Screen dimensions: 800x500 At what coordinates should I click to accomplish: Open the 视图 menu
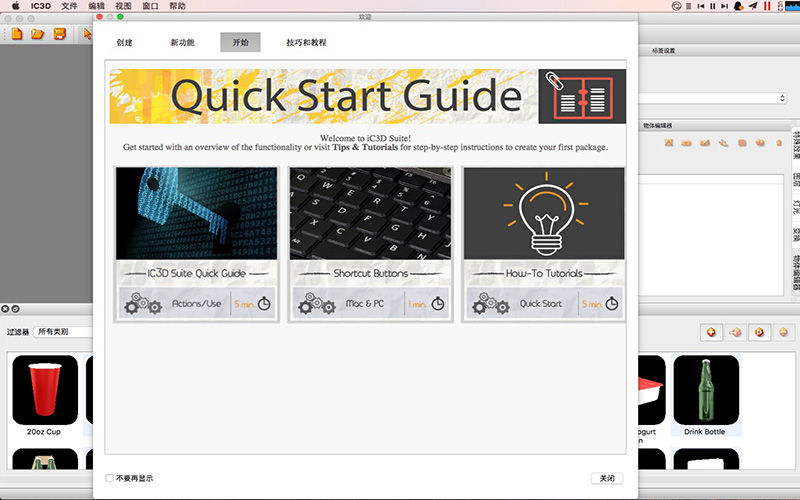pos(123,6)
